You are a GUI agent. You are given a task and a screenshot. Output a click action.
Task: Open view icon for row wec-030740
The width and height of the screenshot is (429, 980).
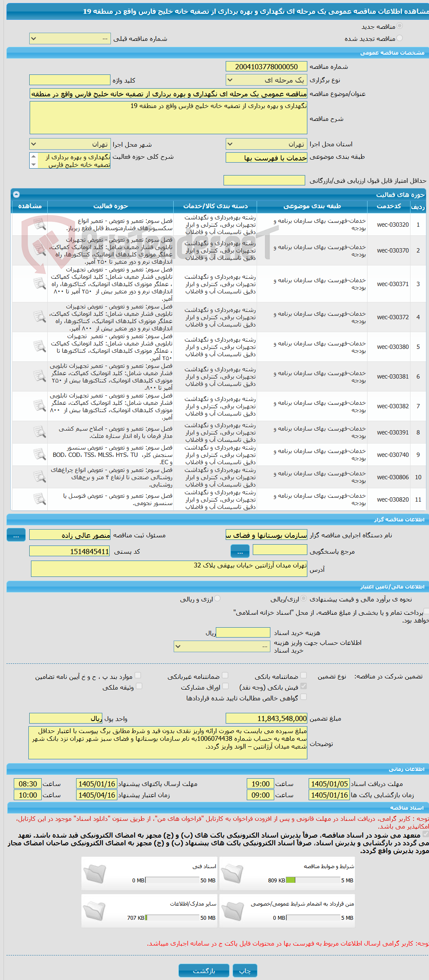point(40,454)
